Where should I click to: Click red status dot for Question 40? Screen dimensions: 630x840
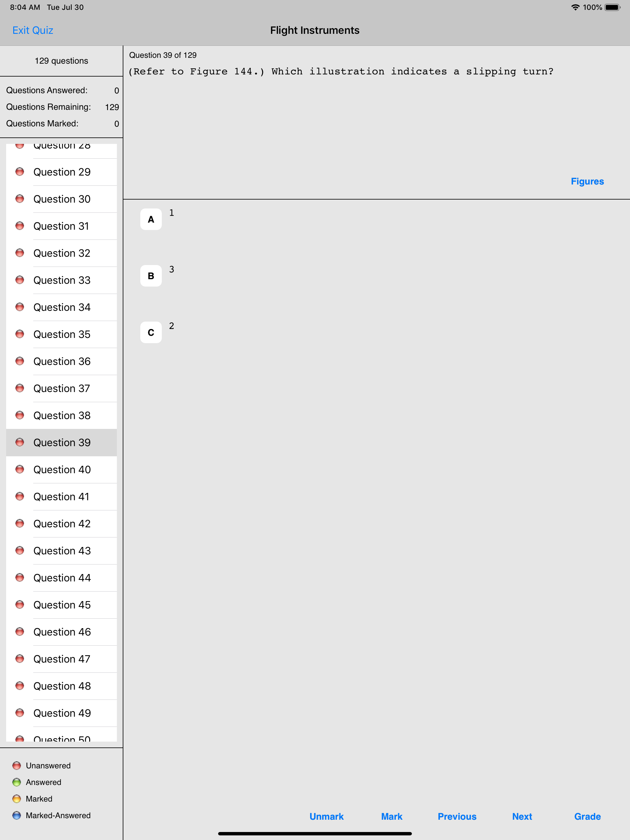coord(20,470)
